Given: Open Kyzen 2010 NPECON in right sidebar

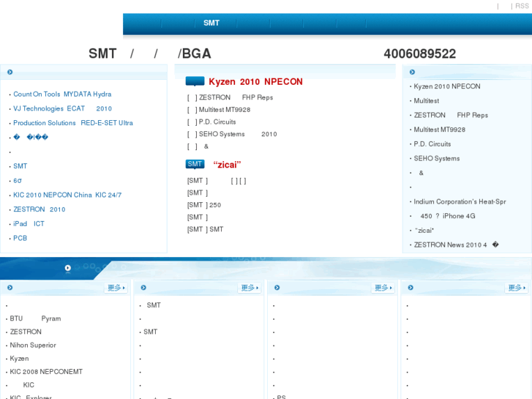Looking at the screenshot, I should coord(447,86).
